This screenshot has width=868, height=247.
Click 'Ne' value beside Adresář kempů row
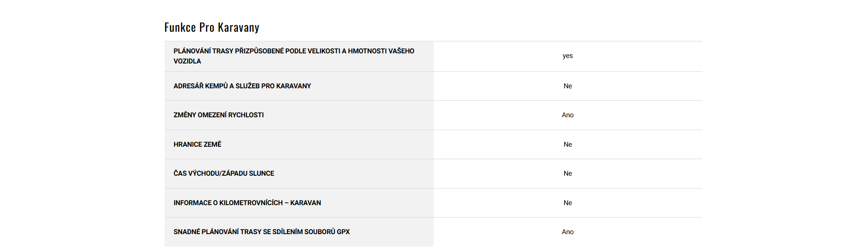(567, 86)
